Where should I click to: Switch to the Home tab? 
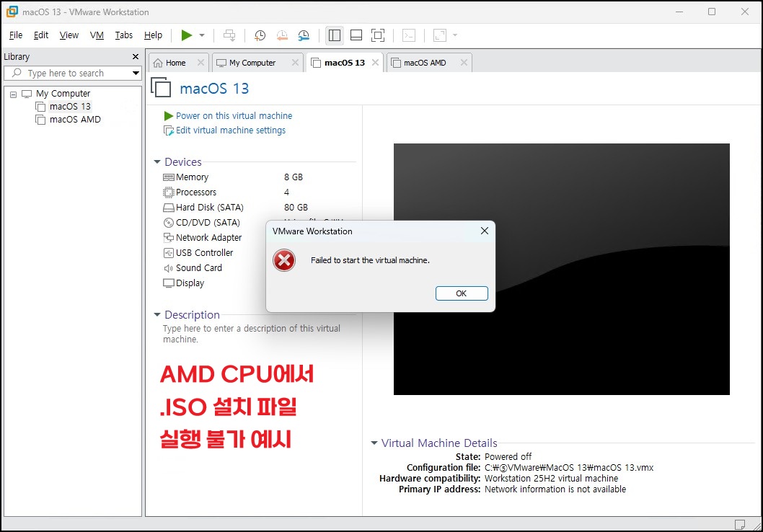175,63
